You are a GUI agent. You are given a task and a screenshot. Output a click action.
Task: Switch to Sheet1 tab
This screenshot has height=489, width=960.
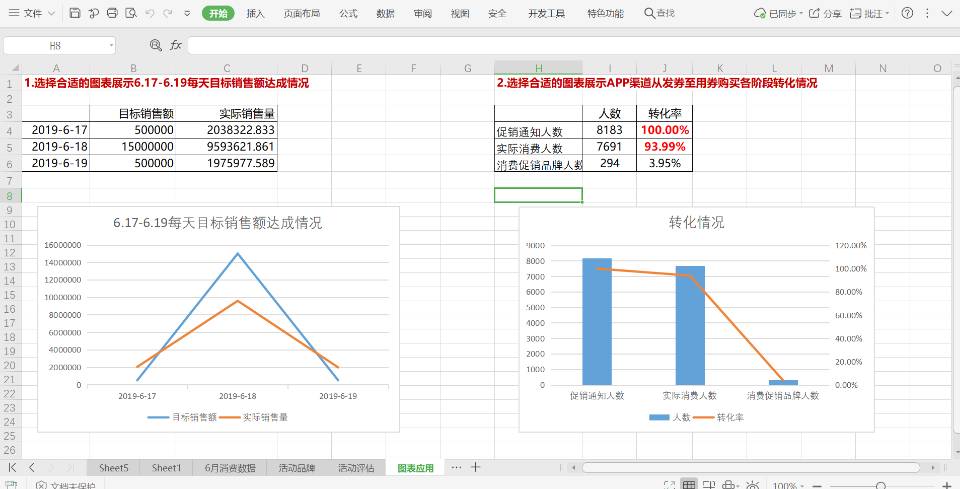166,468
